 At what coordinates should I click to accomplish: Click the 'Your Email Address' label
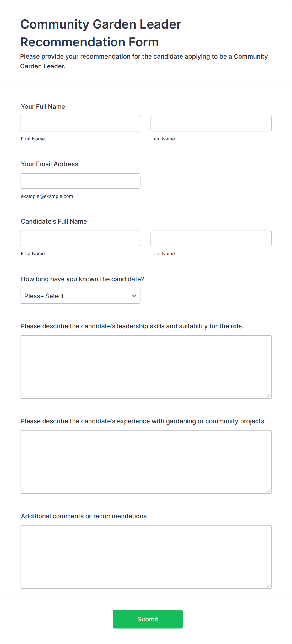pos(50,164)
